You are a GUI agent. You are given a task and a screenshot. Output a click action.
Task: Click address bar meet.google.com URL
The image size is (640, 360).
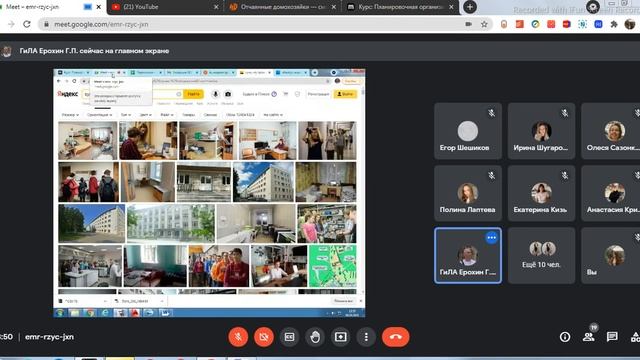click(101, 24)
